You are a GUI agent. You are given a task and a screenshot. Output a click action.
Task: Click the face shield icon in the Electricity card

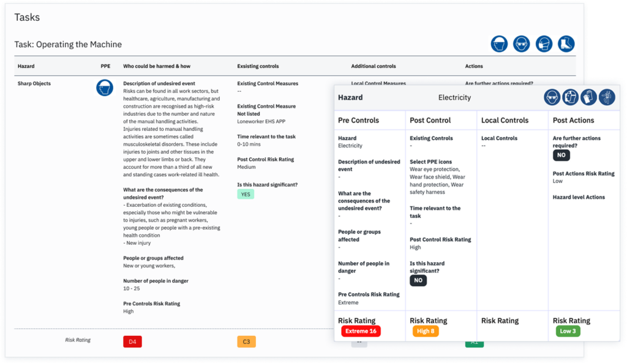(x=571, y=97)
